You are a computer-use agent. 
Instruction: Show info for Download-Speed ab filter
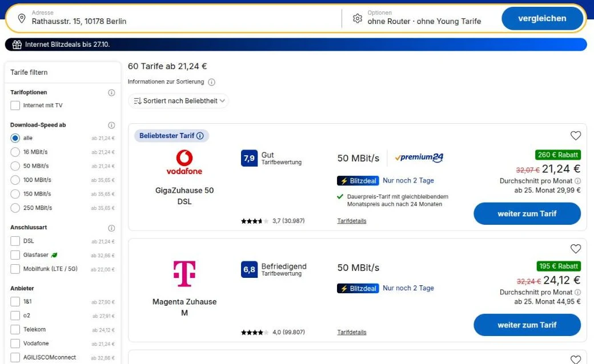point(111,126)
